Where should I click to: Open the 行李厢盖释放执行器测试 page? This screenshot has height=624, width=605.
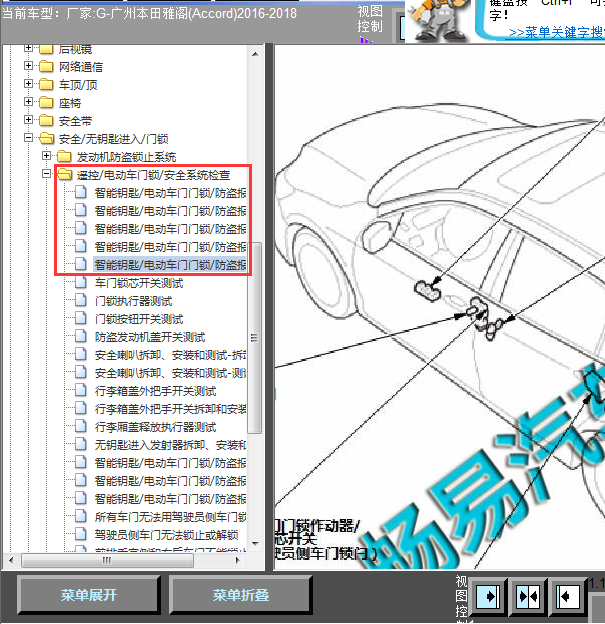tap(155, 427)
